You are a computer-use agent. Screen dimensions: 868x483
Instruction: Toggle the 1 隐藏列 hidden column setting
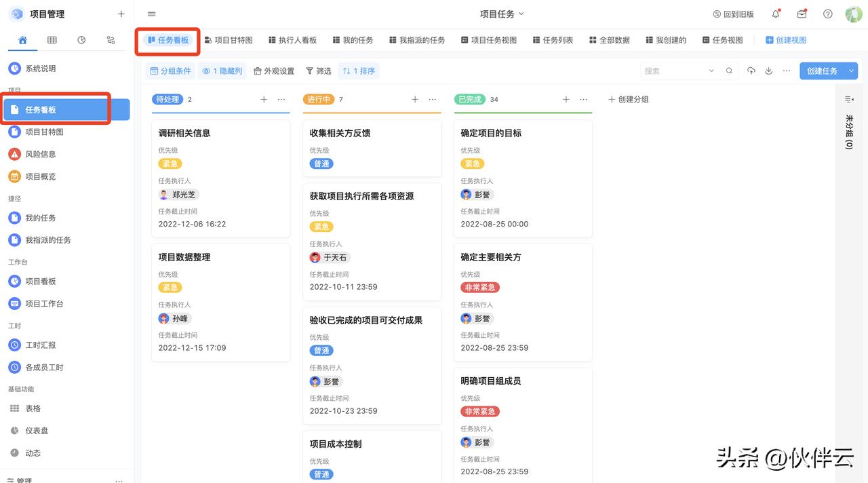(x=222, y=71)
